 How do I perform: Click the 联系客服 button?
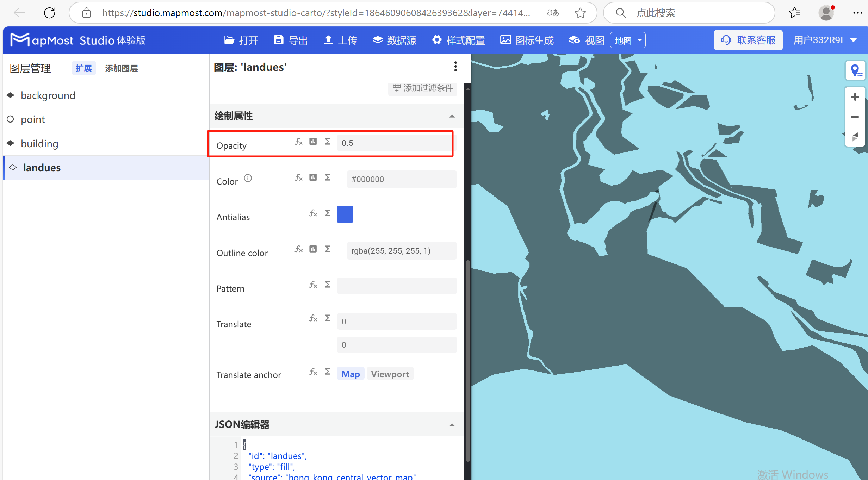point(749,40)
